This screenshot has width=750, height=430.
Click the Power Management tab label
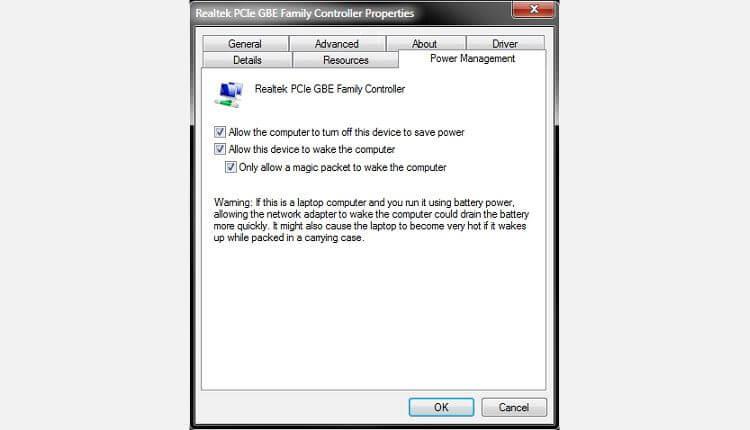[x=473, y=58]
